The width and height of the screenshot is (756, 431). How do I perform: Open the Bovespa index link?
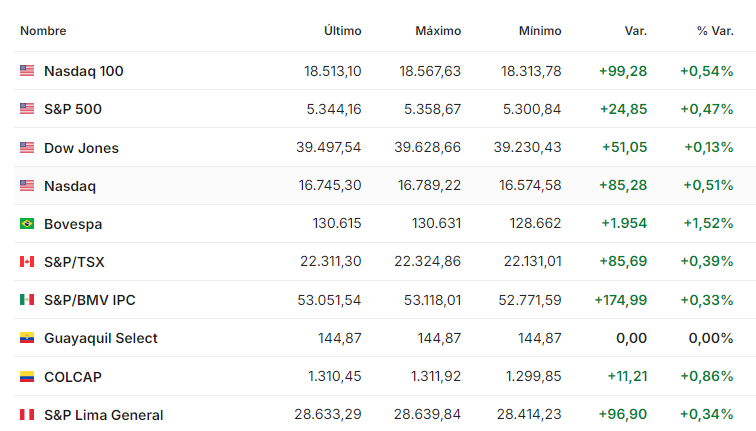pos(73,224)
